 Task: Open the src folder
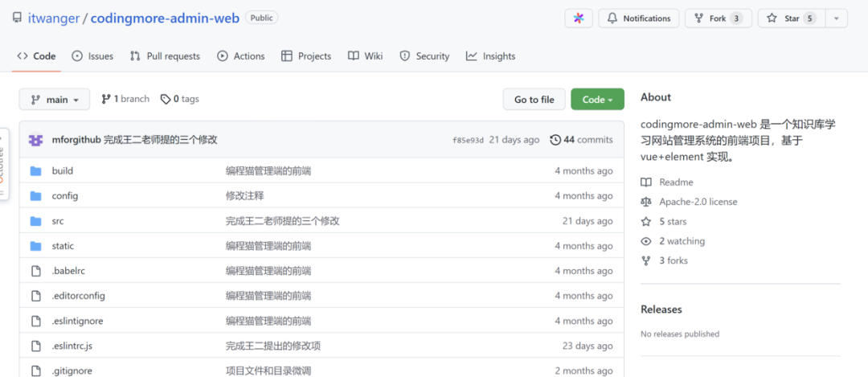coord(58,221)
